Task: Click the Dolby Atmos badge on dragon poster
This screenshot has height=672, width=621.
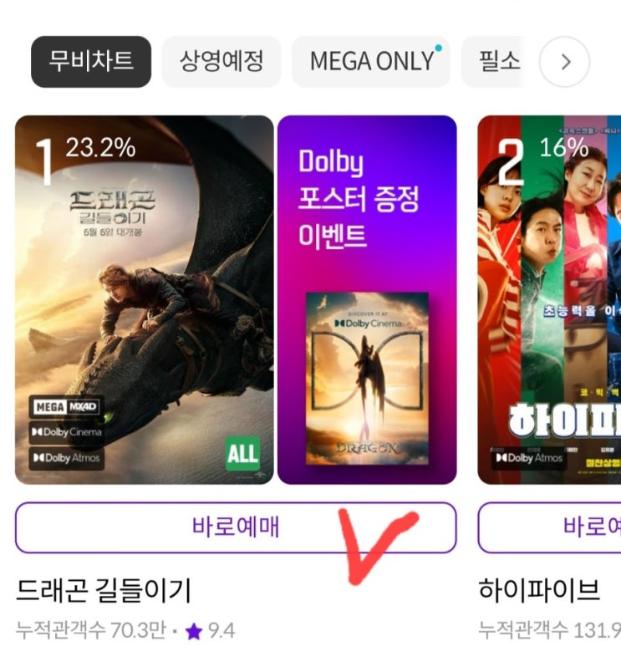Action: [66, 458]
